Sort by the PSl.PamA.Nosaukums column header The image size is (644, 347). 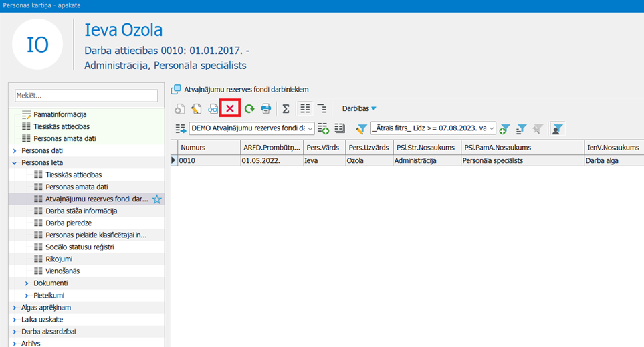522,147
